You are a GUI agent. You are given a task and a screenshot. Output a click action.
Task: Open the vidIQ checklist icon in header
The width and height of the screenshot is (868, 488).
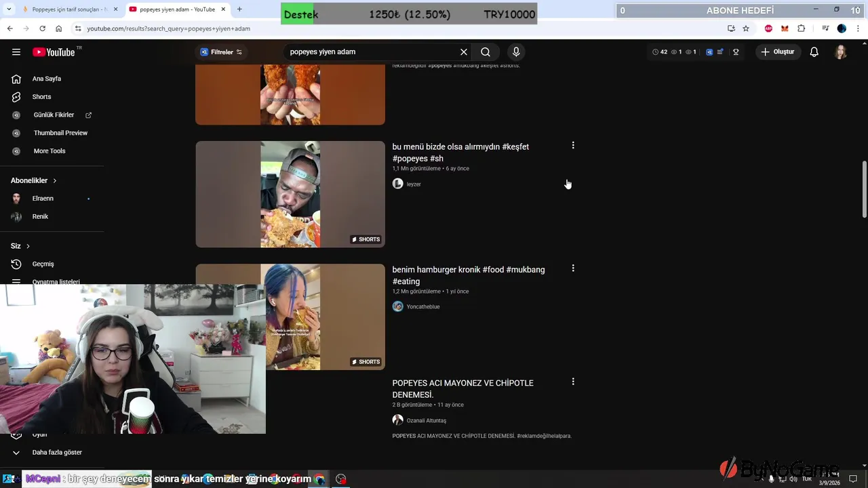(720, 52)
